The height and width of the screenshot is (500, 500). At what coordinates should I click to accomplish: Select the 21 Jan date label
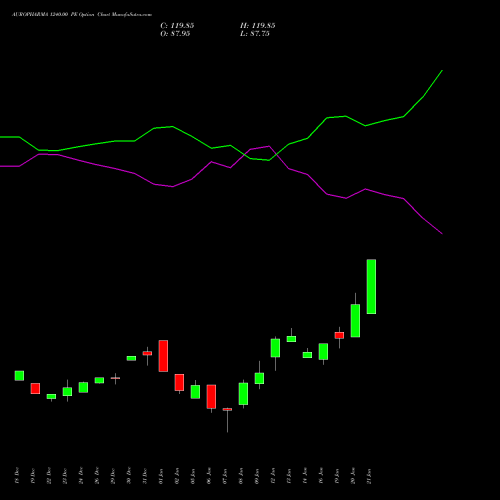pos(369,476)
